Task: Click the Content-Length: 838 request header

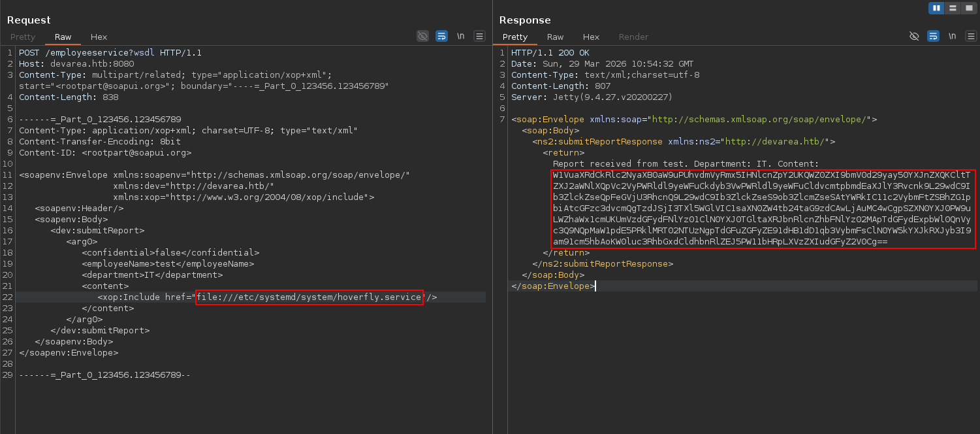Action: pyautogui.click(x=69, y=97)
